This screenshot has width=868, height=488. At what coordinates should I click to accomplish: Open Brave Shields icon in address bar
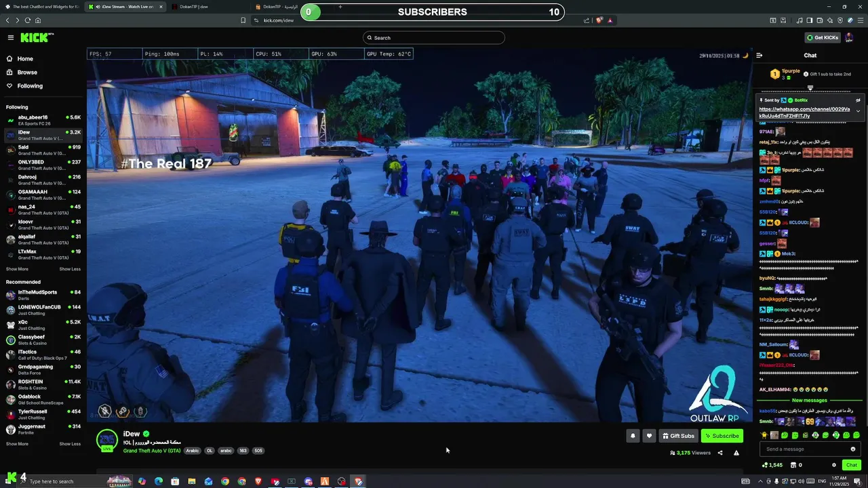(x=599, y=20)
